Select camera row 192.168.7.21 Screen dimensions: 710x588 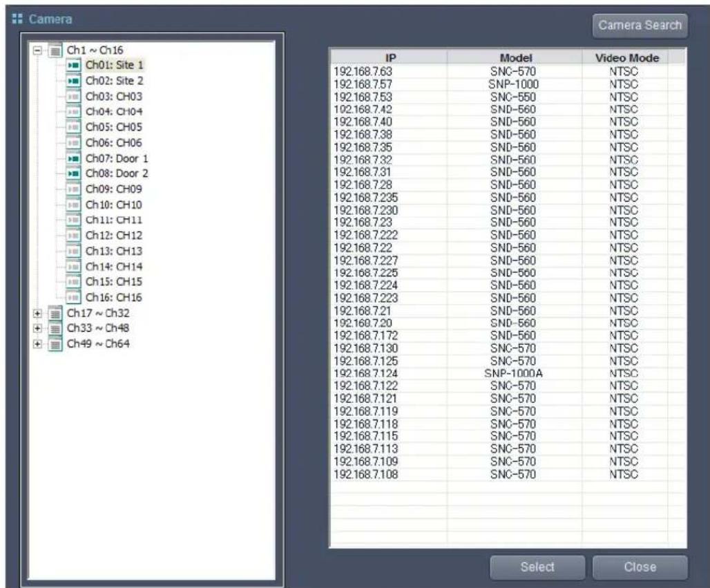pos(508,311)
